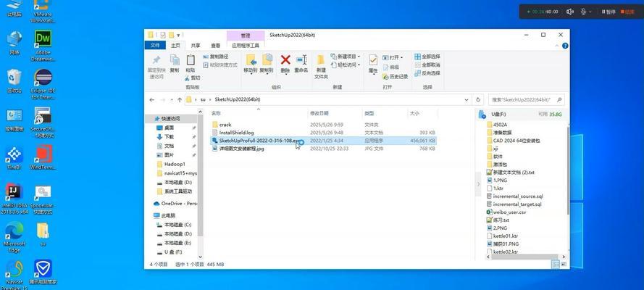Switch to the 共享 (Share) tab
The image size is (644, 290).
click(x=196, y=46)
